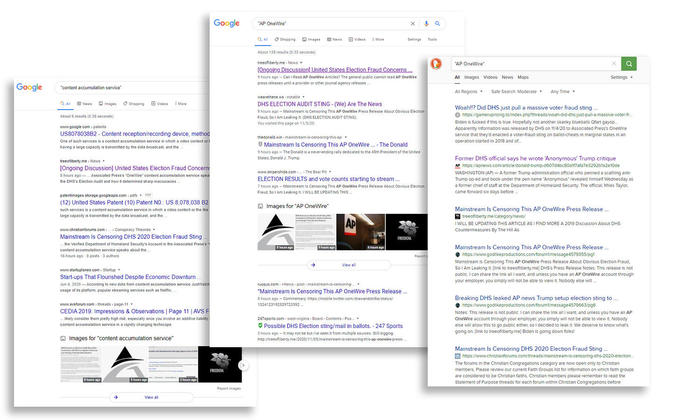Screen dimensions: 700x420
Task: Open the Any Time filter dropdown
Action: (562, 91)
